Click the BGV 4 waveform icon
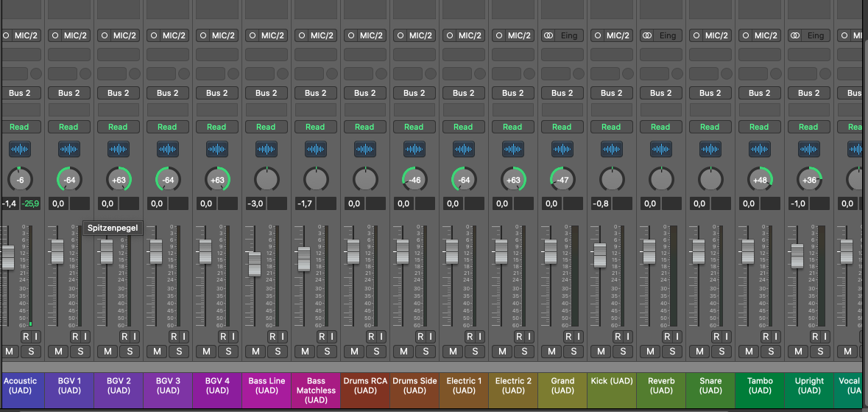Viewport: 868px width, 412px height. (218, 150)
